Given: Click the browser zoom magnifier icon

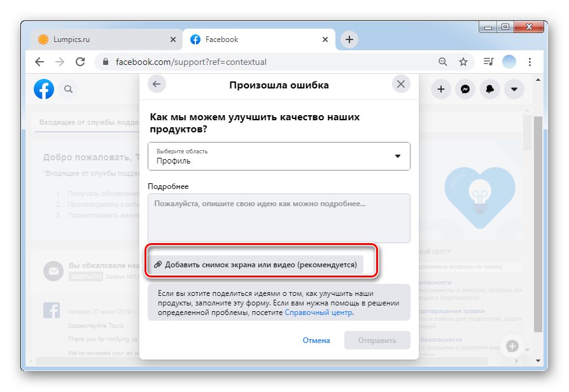Looking at the screenshot, I should [x=442, y=62].
